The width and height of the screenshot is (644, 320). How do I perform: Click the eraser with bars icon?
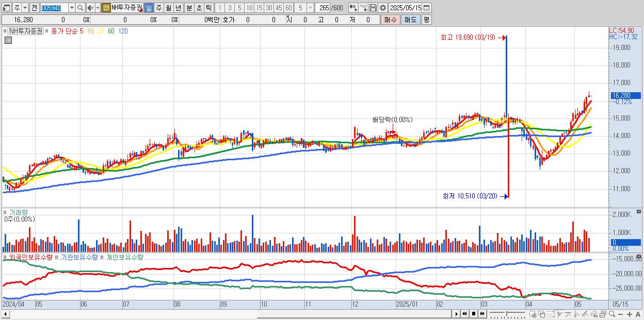pyautogui.click(x=594, y=314)
